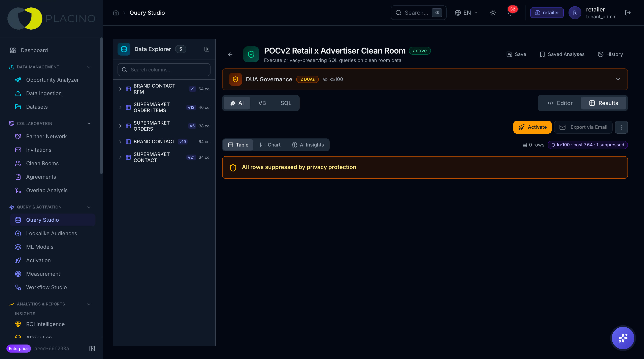Collapse the Analytics & Reports section

coord(89,304)
